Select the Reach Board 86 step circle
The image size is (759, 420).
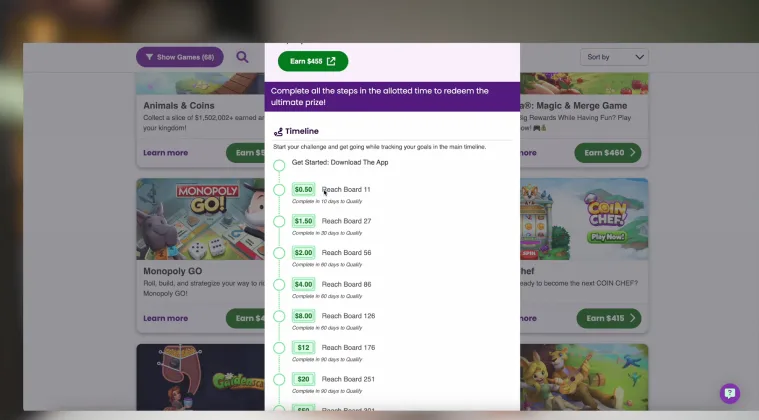279,285
